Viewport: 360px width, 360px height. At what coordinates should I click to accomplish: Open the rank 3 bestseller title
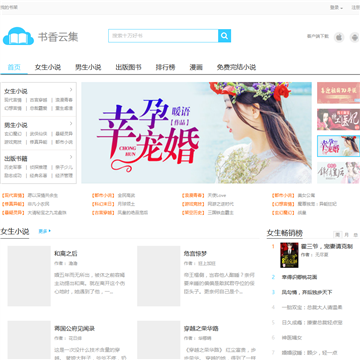[x=307, y=292]
